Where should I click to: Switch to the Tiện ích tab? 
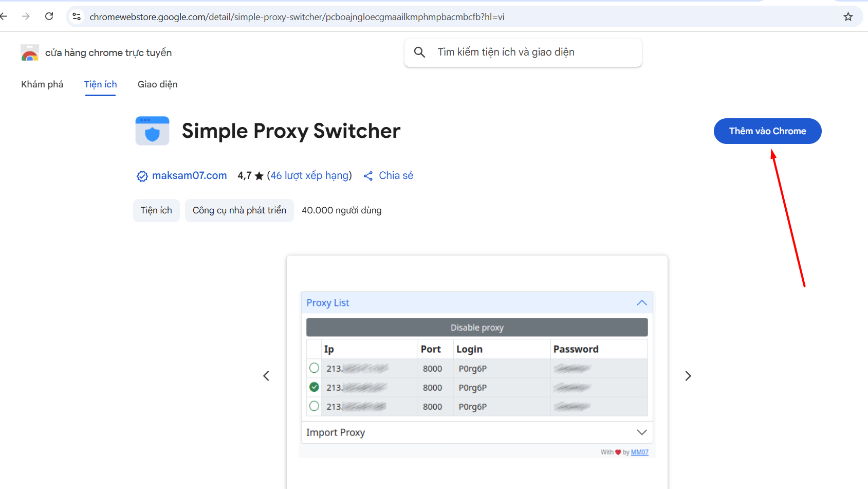[x=101, y=84]
